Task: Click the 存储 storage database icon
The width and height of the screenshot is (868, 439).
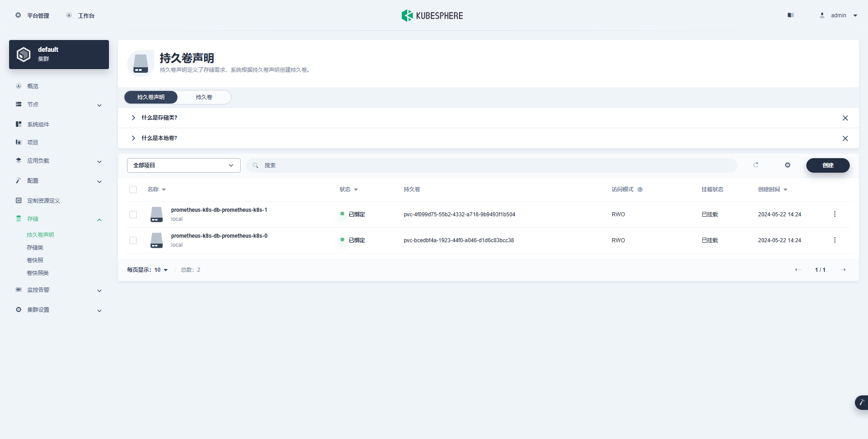Action: point(19,219)
